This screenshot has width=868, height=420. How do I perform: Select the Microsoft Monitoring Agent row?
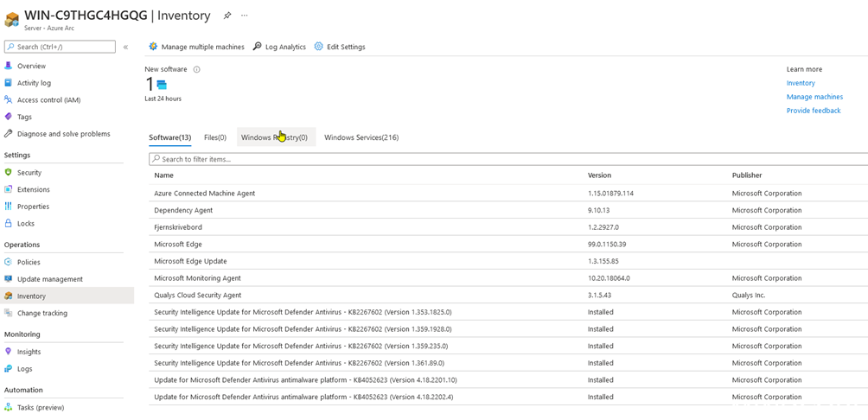pyautogui.click(x=508, y=278)
